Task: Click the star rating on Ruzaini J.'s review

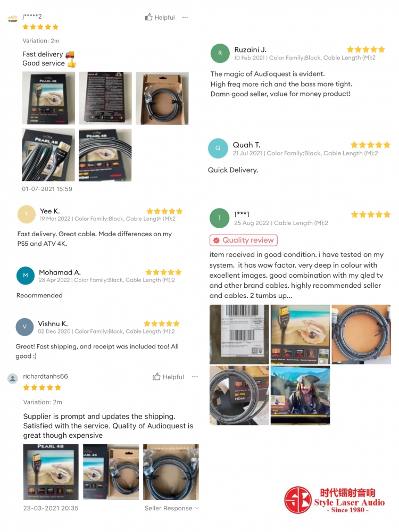Action: pyautogui.click(x=366, y=49)
